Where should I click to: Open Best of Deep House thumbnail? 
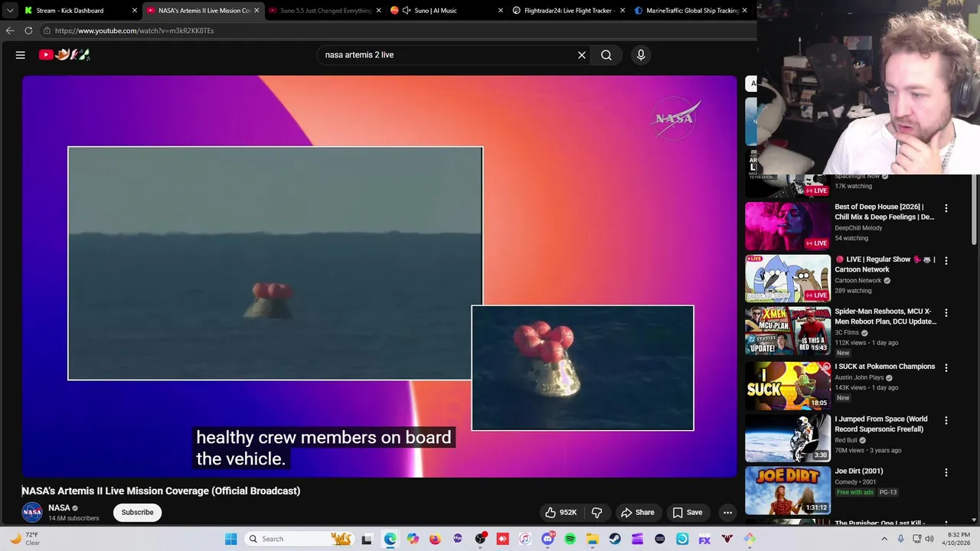(x=788, y=226)
